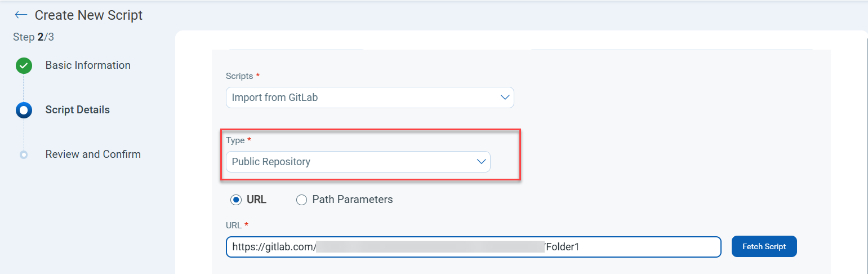Viewport: 868px width, 274px height.
Task: Select the URL radio button
Action: (x=236, y=200)
